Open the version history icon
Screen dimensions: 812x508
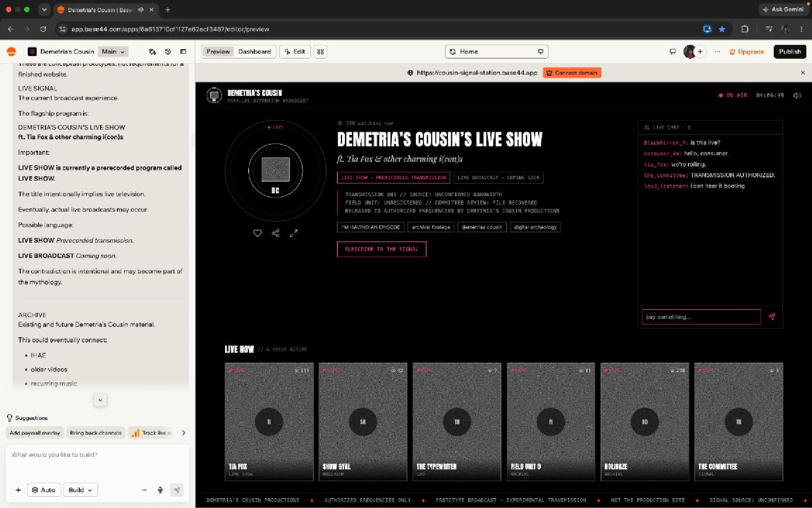coord(168,52)
